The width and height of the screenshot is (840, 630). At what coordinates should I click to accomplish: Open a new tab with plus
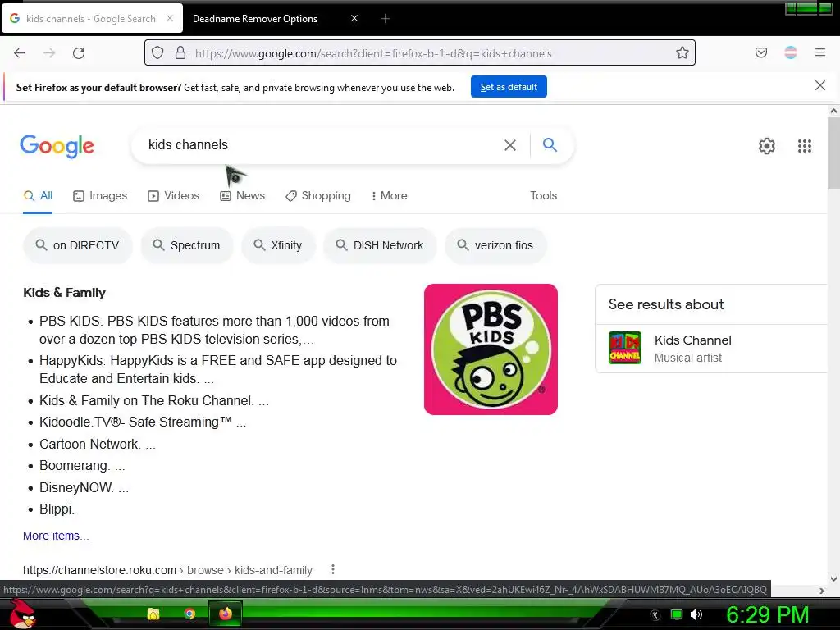pos(385,19)
